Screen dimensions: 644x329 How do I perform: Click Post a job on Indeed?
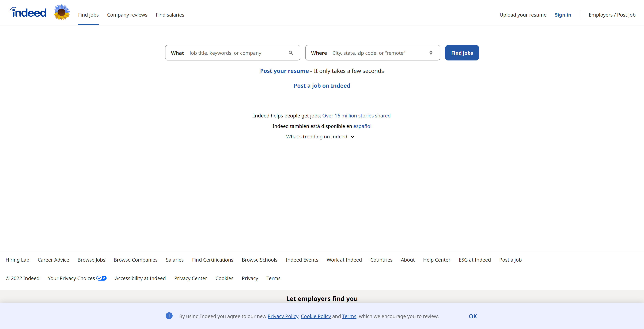[x=322, y=85]
